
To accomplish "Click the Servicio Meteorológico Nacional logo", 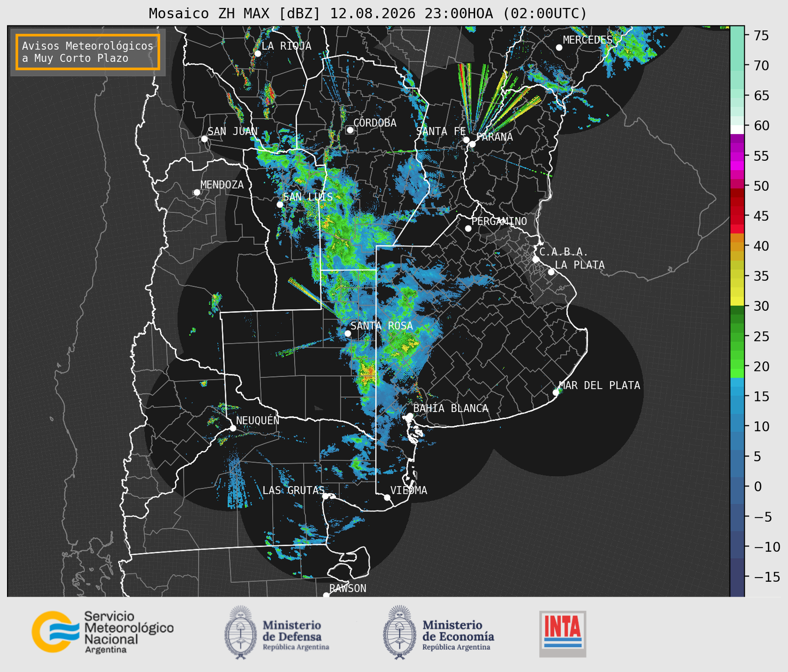I will [102, 632].
